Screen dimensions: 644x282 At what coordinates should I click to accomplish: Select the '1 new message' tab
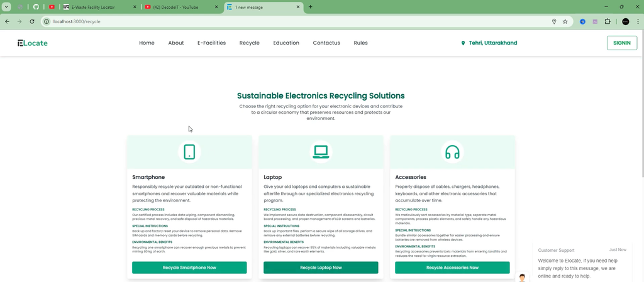264,7
